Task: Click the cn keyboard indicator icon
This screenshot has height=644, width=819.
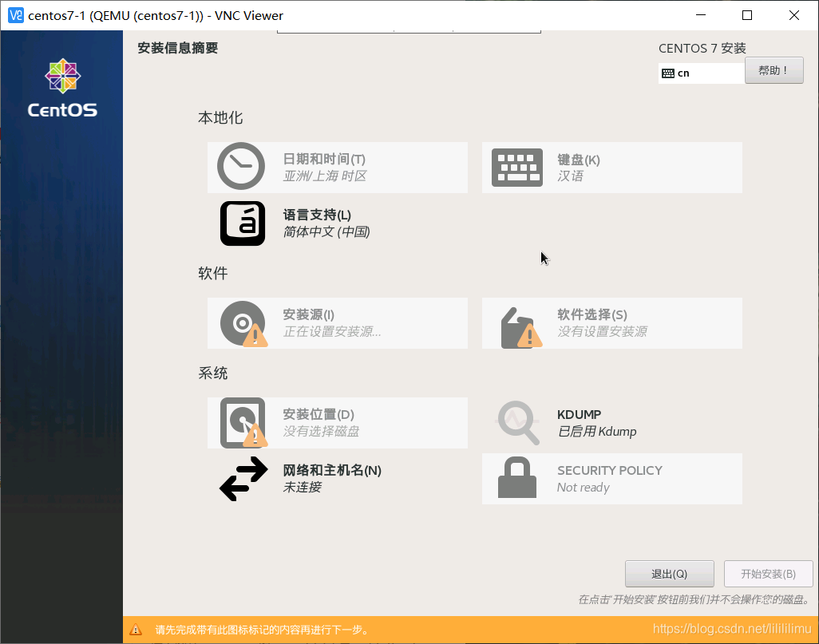Action: point(668,73)
